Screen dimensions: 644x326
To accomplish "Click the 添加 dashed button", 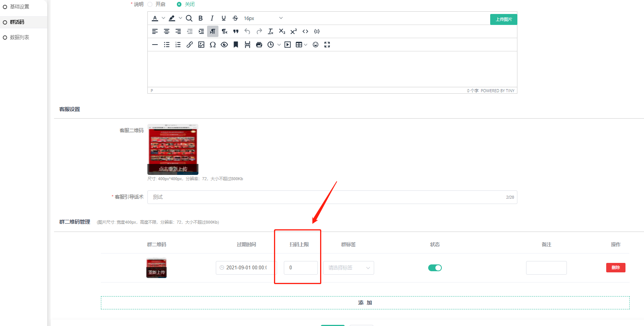I will (x=365, y=303).
